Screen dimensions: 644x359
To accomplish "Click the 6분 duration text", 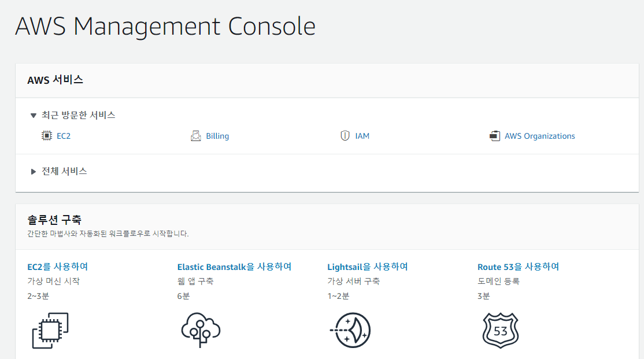I will pos(183,296).
